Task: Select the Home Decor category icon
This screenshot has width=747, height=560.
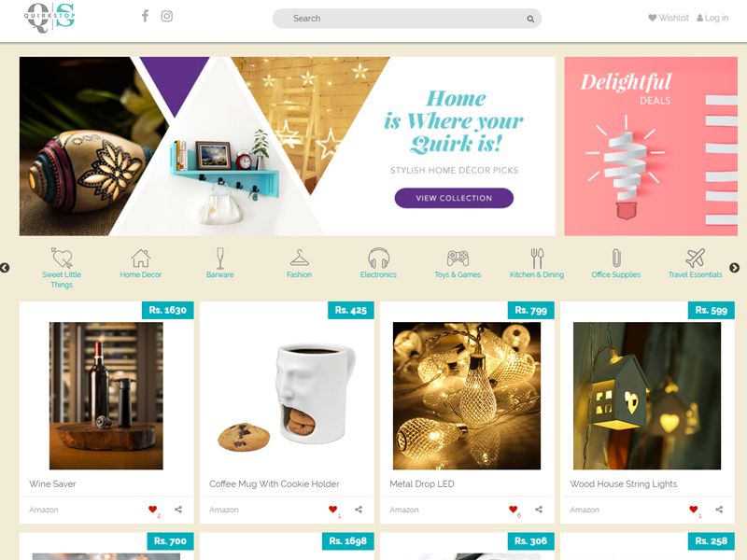Action: [141, 259]
